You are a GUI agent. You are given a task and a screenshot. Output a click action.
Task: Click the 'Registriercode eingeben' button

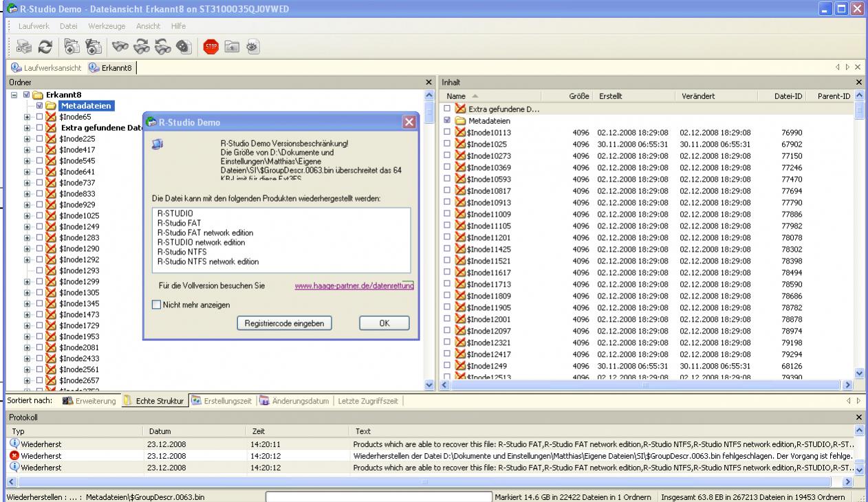[x=285, y=323]
